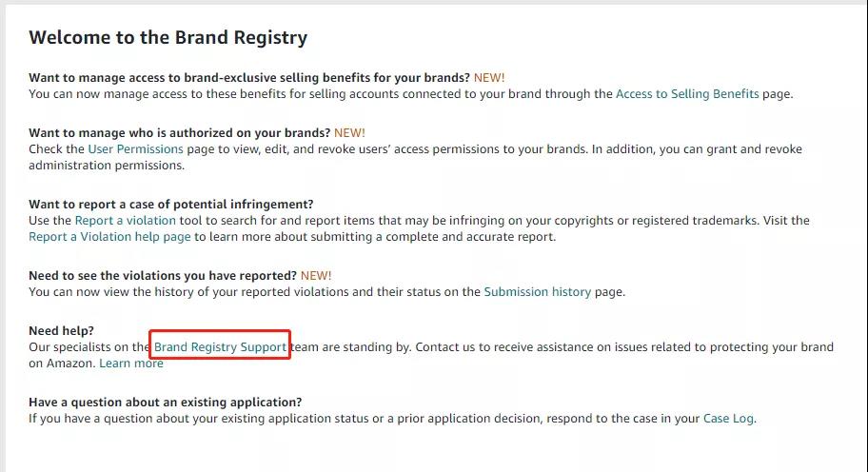Click 'Need to see the violations' heading
868x472 pixels.
(x=163, y=276)
